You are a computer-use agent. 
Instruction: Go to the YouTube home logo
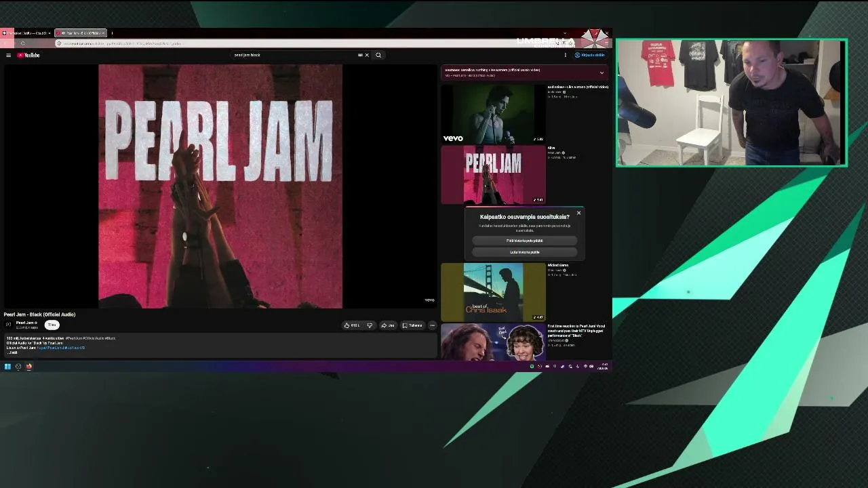click(x=28, y=56)
